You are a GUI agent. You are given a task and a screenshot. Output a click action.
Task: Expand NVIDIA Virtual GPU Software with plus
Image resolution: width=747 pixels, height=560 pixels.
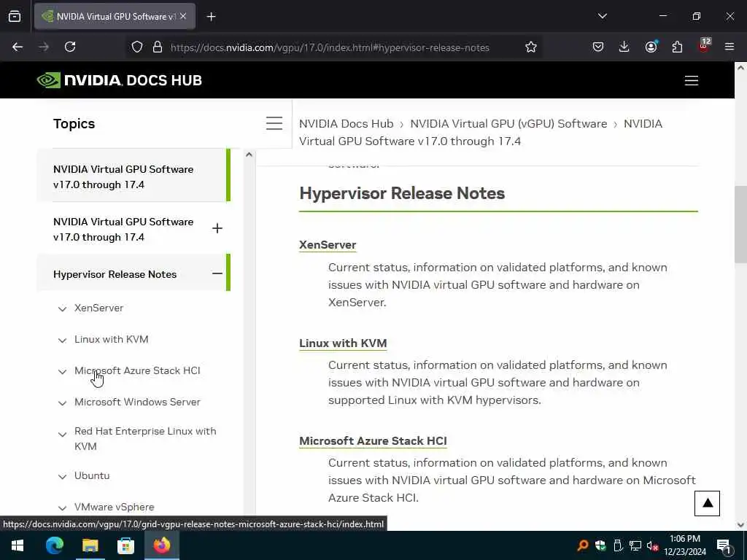217,228
